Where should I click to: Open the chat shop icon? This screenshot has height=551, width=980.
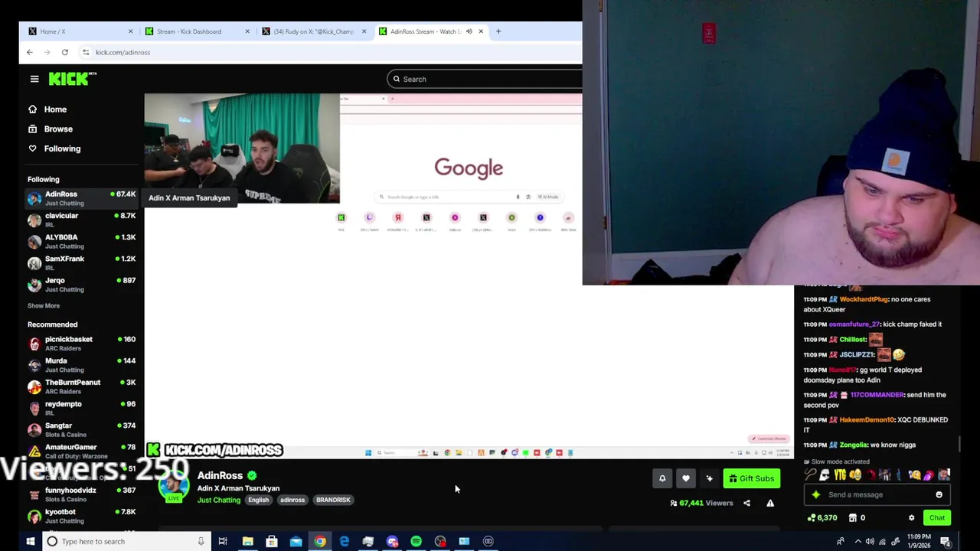[852, 518]
